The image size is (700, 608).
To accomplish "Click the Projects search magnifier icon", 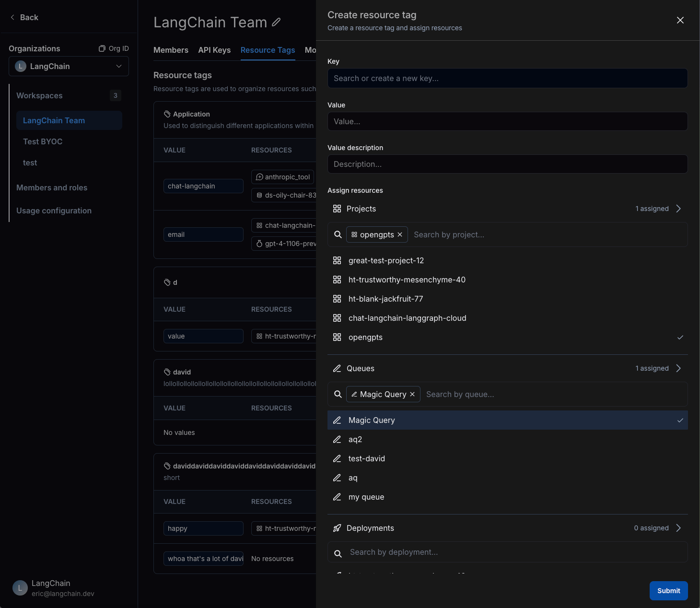I will tap(338, 234).
